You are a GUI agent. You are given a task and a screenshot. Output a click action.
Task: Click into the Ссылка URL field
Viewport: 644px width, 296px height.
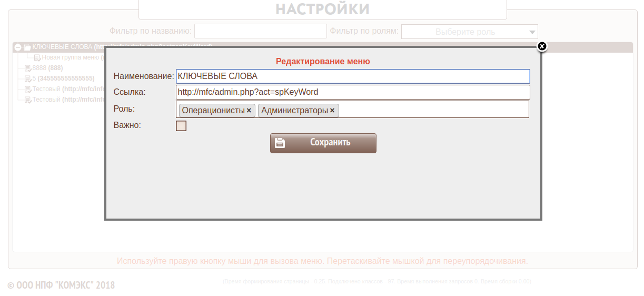(x=353, y=92)
